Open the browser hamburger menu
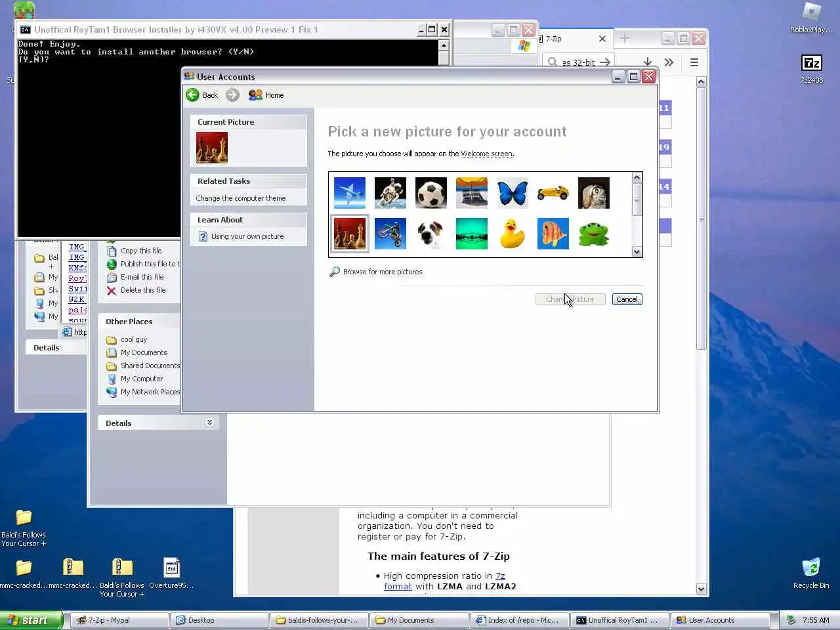Viewport: 840px width, 630px height. (x=694, y=62)
